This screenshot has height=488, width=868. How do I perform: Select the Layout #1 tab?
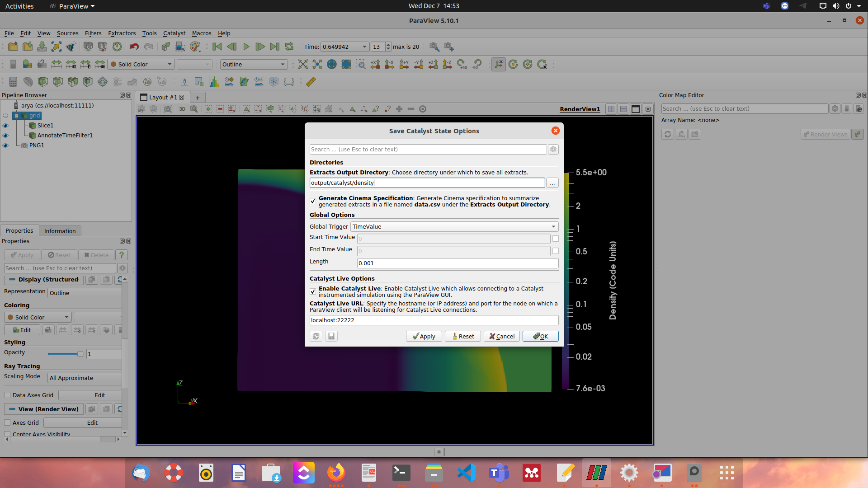163,97
